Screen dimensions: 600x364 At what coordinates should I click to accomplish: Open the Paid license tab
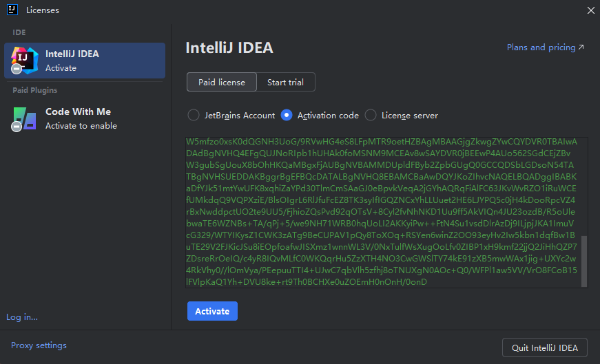pos(221,82)
